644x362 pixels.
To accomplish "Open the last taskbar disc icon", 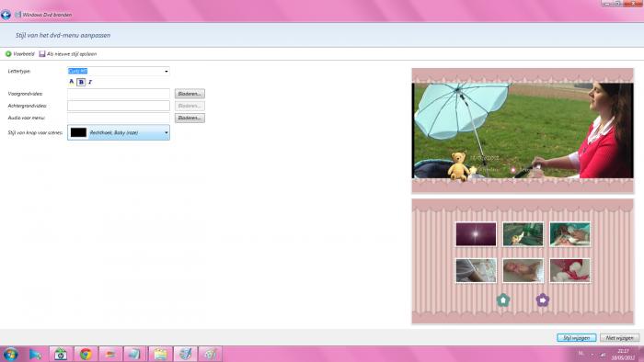I will [211, 354].
